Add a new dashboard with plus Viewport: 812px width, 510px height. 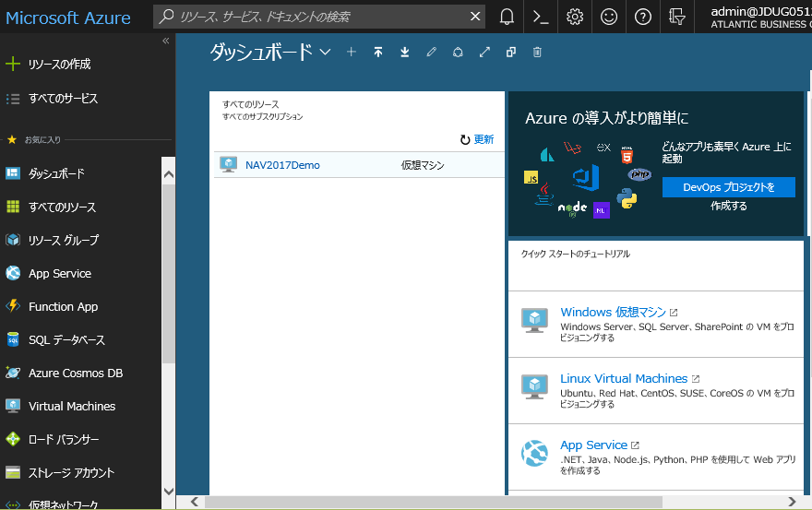(352, 52)
